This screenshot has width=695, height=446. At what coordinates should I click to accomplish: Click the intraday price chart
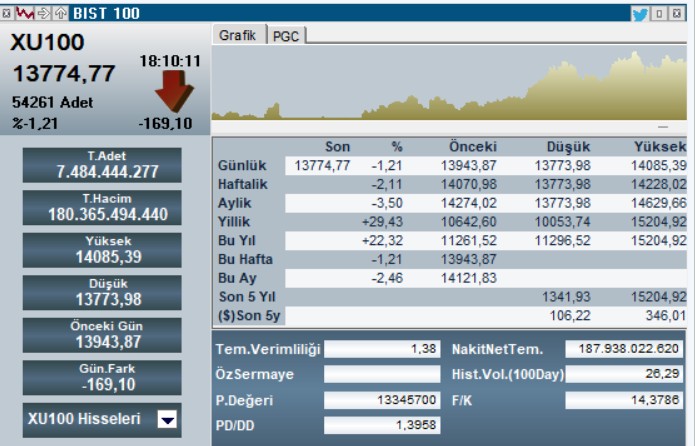[449, 83]
